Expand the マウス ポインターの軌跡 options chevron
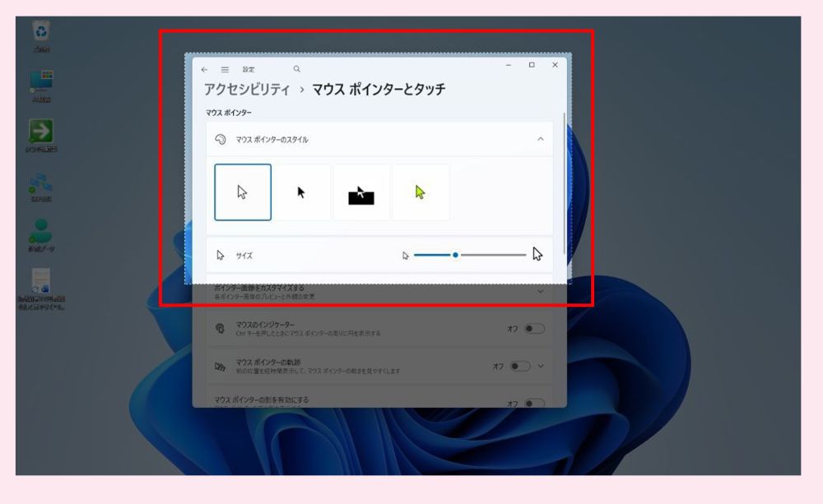The image size is (823, 504). 542,367
